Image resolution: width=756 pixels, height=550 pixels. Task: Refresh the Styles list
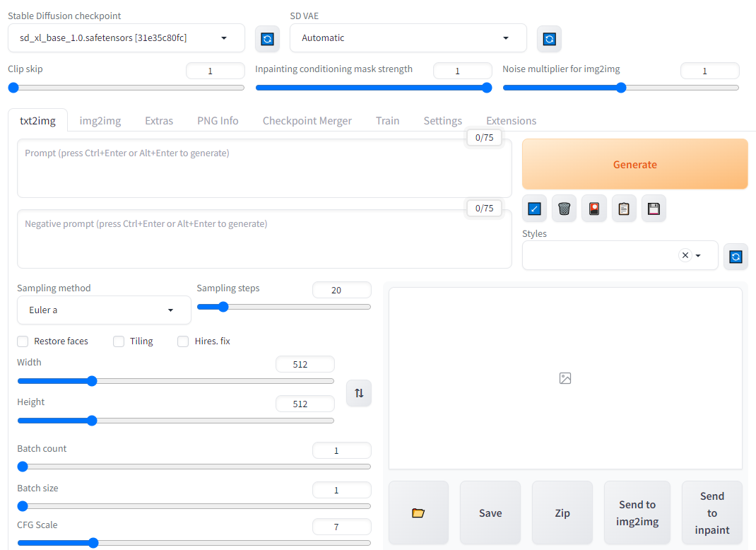[x=736, y=257]
